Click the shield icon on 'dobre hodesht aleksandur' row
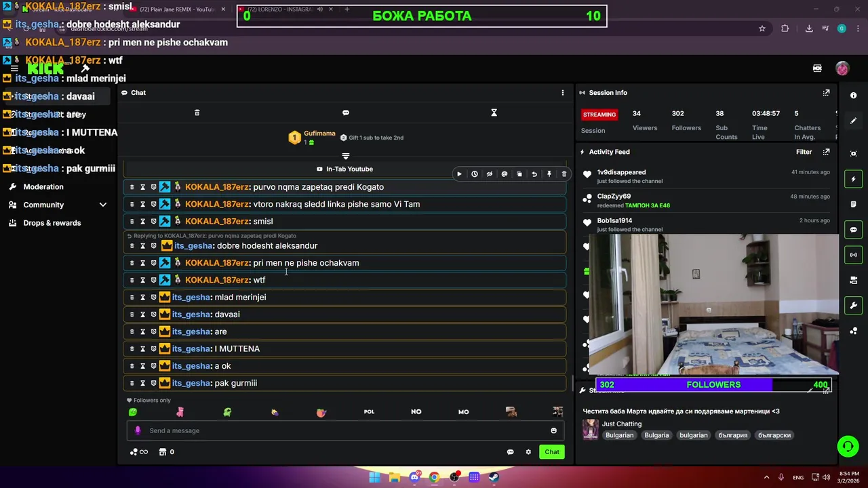Screen dimensions: 868x488 pos(153,246)
